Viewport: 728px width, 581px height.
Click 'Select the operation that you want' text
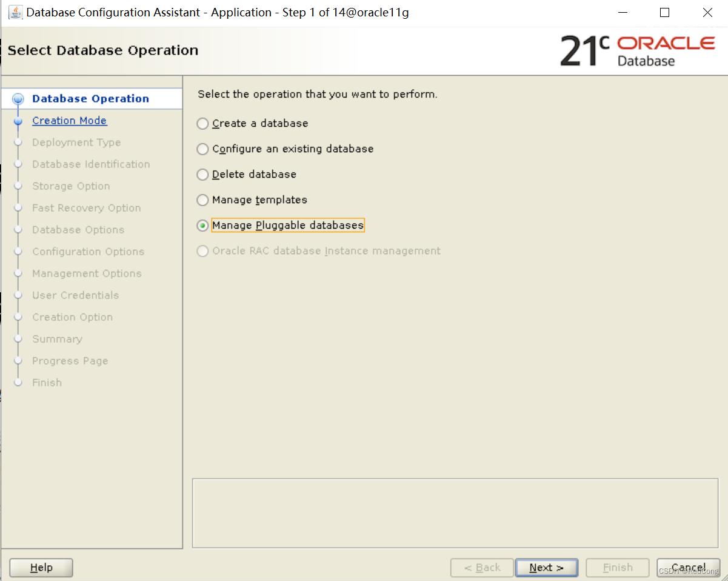318,95
